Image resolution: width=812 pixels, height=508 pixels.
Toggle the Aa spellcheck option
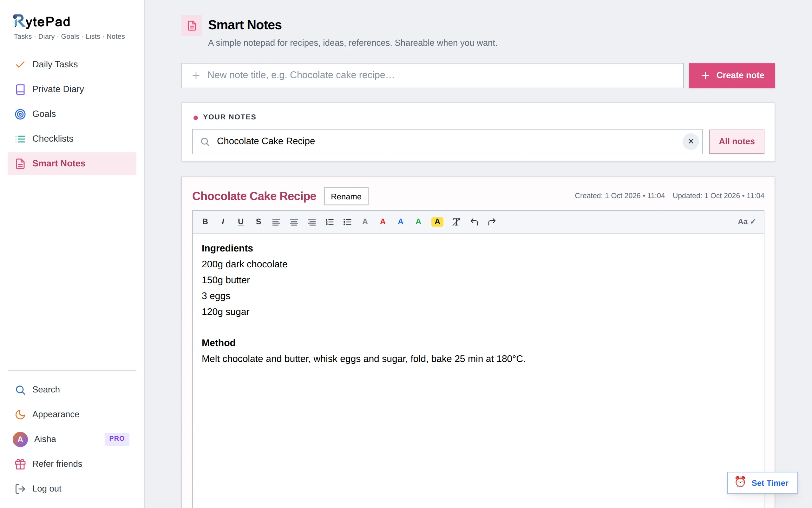coord(747,222)
